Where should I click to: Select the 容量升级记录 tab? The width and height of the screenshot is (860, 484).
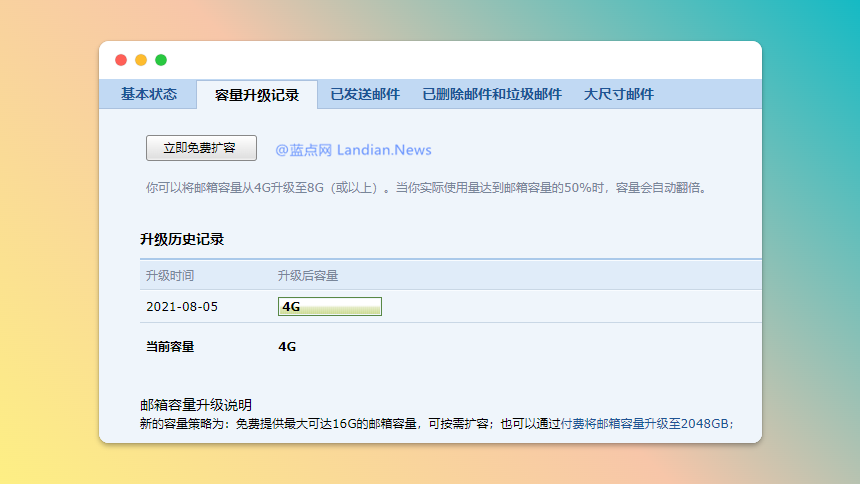(x=257, y=95)
